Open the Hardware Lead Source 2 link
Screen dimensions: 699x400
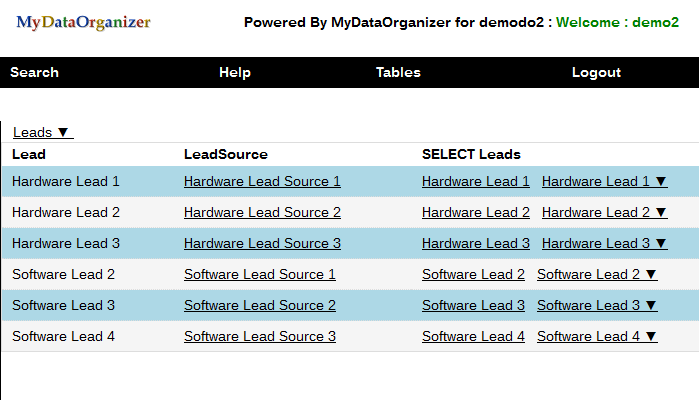pyautogui.click(x=262, y=213)
